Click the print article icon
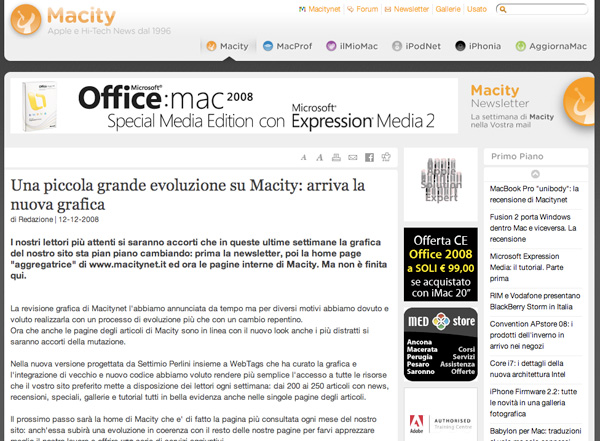The image size is (600, 441). click(x=336, y=157)
